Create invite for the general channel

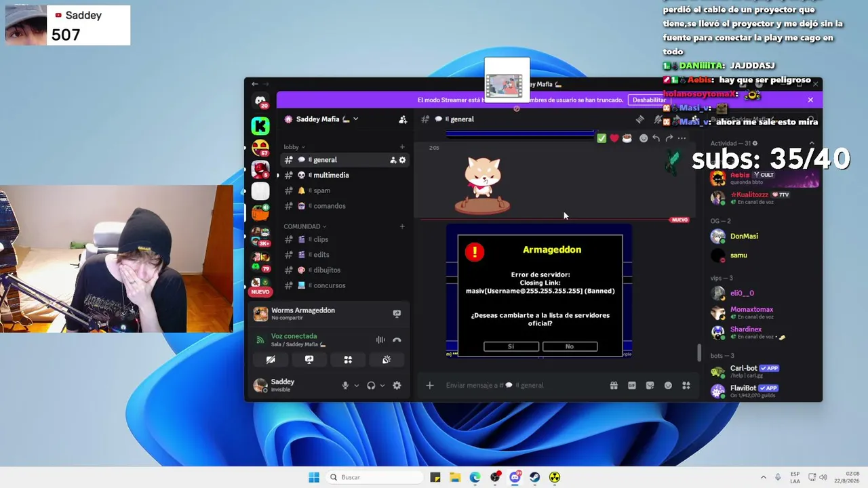click(393, 160)
